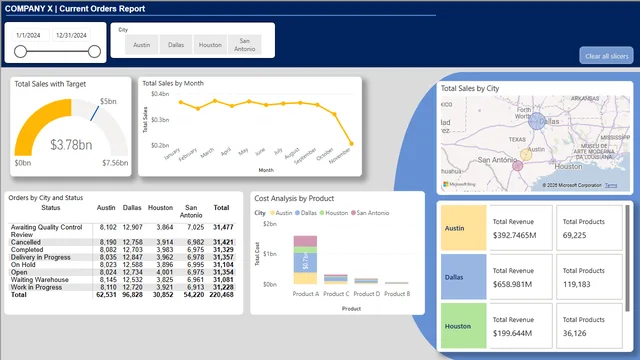Viewport: 640px width, 360px height.
Task: Click the Total Sales by Month title
Action: point(173,83)
